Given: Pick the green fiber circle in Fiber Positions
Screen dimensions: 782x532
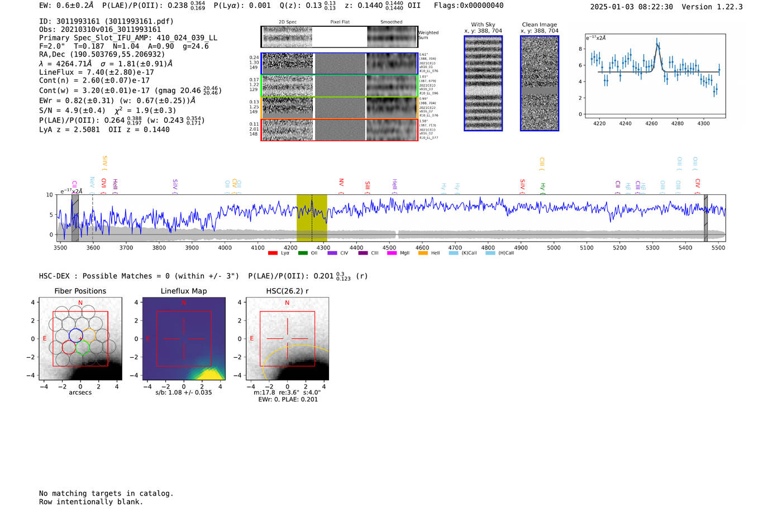Looking at the screenshot, I should click(83, 347).
